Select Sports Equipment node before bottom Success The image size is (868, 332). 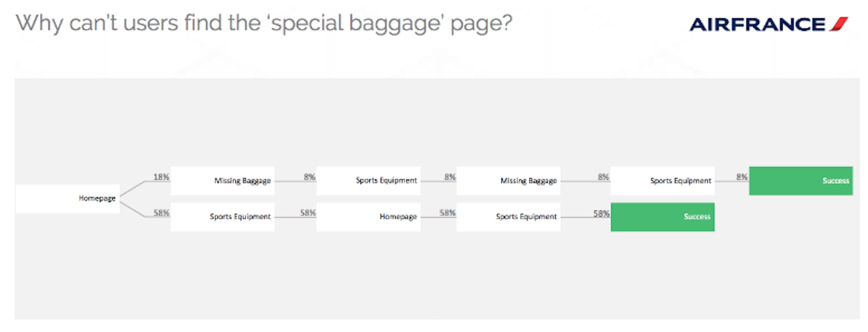point(508,217)
